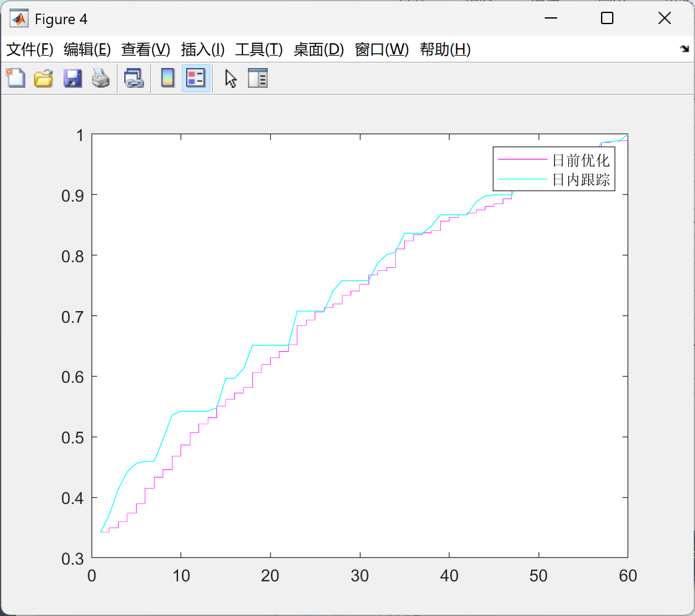
Task: Click the y-axis tick label 0.3
Action: pyautogui.click(x=73, y=558)
